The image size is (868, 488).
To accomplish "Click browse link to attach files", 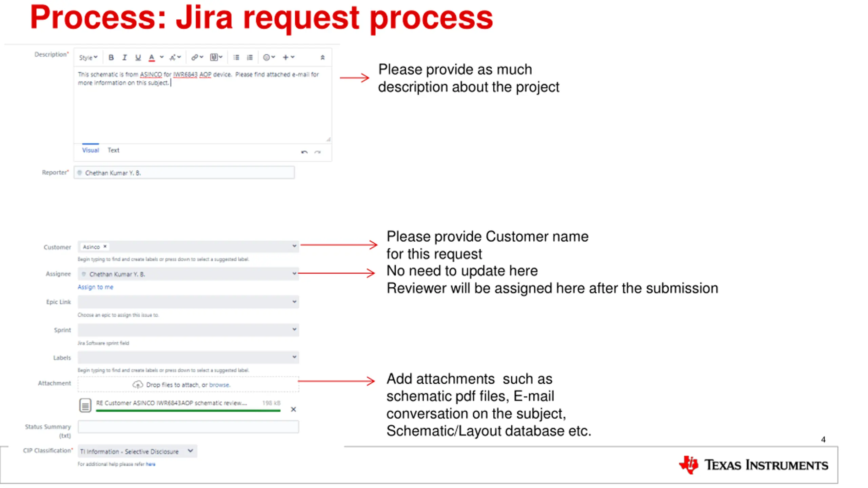I will tap(219, 385).
